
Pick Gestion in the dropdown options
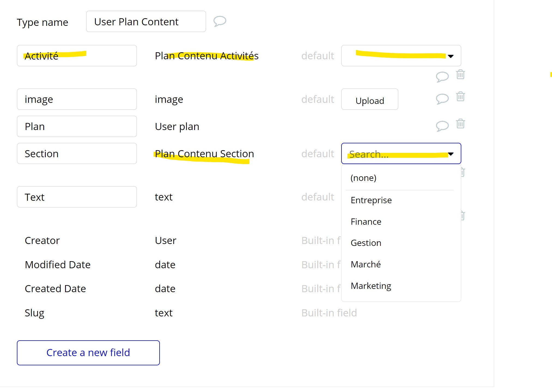point(366,243)
